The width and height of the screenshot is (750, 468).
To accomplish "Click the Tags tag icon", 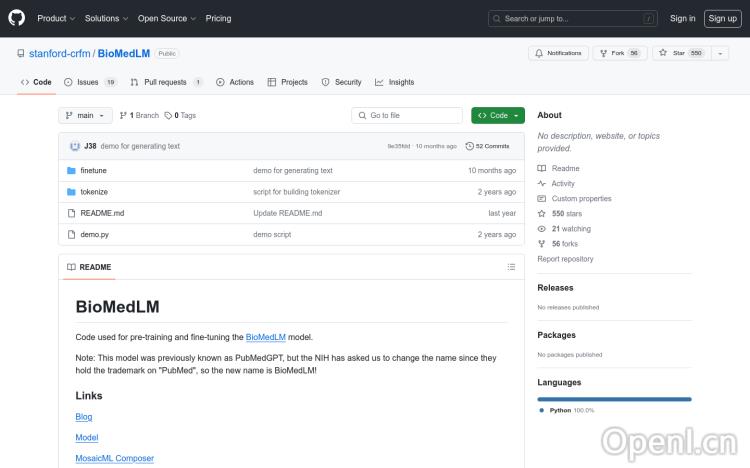I will click(x=168, y=115).
